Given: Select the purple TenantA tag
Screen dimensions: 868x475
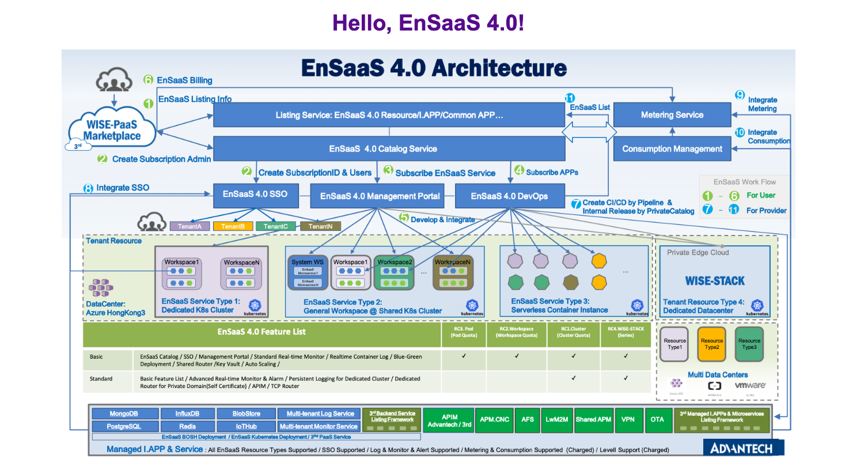Looking at the screenshot, I should click(x=189, y=226).
